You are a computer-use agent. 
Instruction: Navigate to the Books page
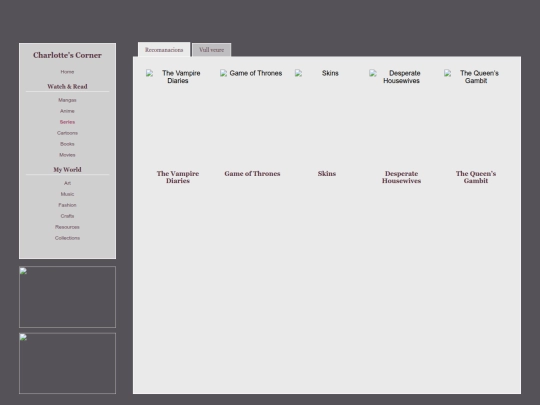tap(67, 144)
